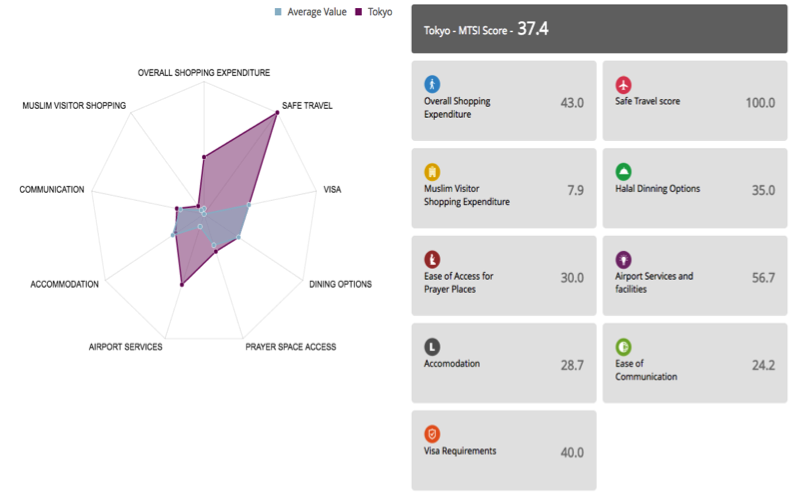Open the Visa Requirements 40.0 card
The image size is (793, 498).
click(503, 450)
